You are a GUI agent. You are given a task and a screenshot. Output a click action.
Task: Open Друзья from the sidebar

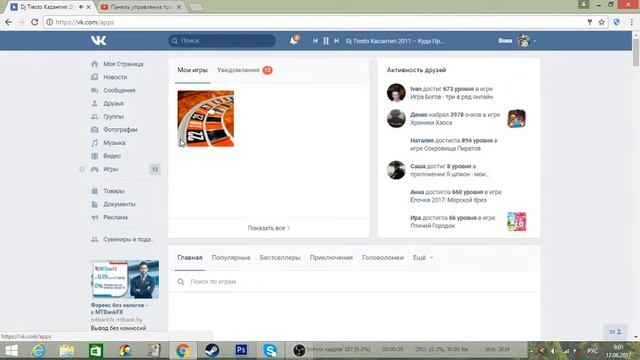[x=113, y=103]
